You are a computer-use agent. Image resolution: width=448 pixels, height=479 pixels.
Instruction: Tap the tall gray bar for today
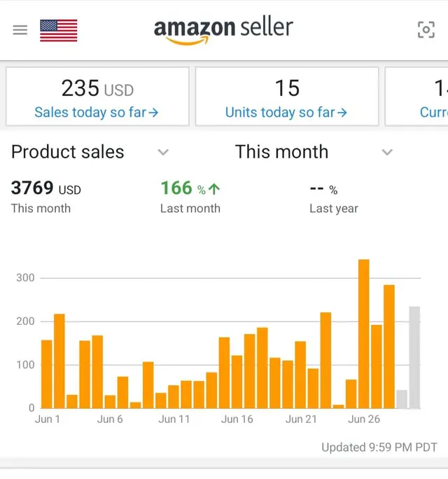(x=414, y=357)
